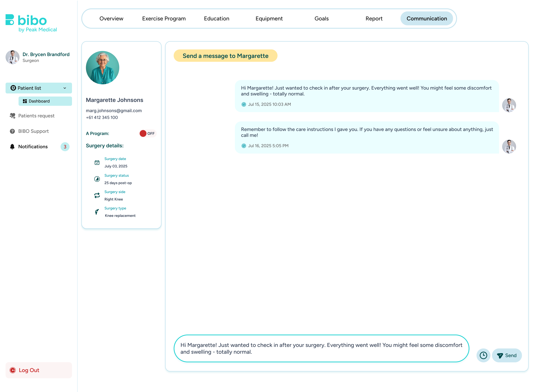Viewport: 534px width, 392px height.
Task: Click Margarette's profile photo
Action: 103,68
